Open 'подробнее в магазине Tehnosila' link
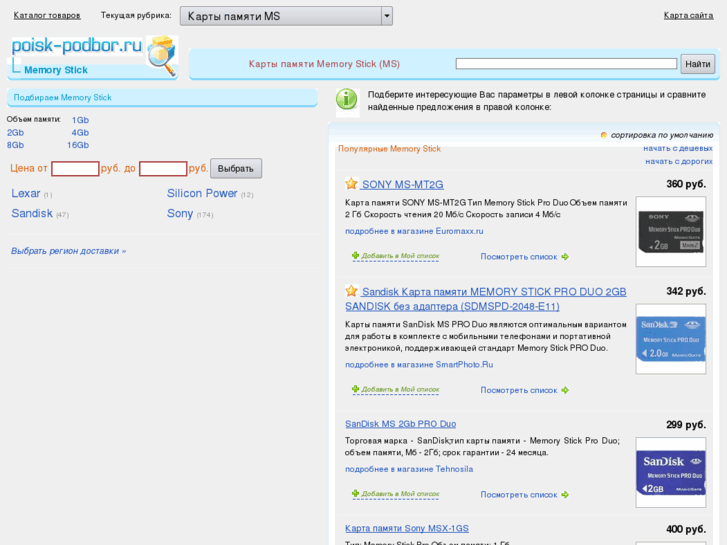The height and width of the screenshot is (545, 727). pyautogui.click(x=409, y=469)
